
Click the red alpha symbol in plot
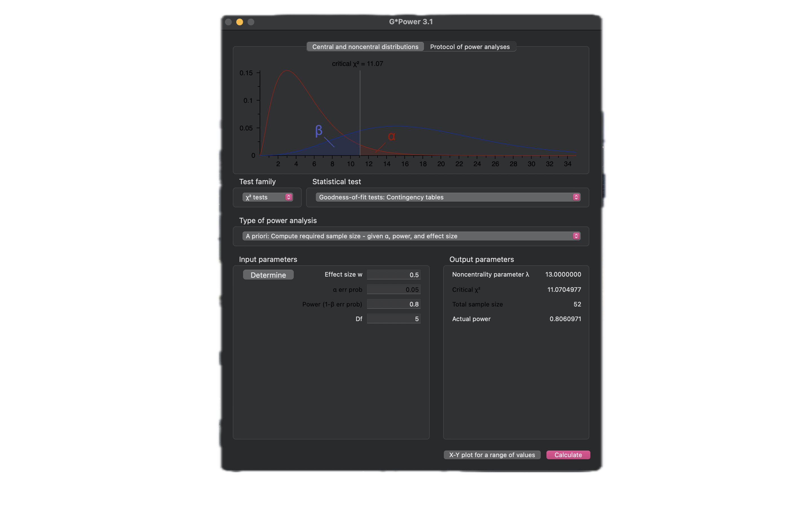pos(391,137)
